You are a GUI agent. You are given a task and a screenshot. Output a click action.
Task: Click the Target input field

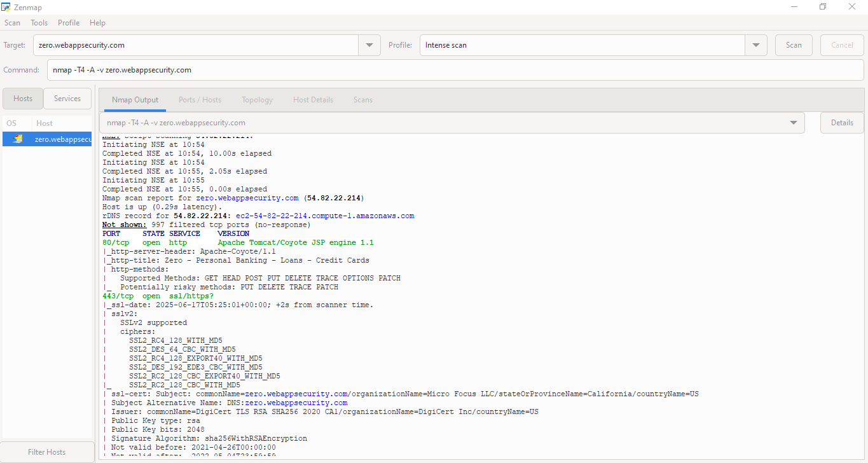pos(196,45)
